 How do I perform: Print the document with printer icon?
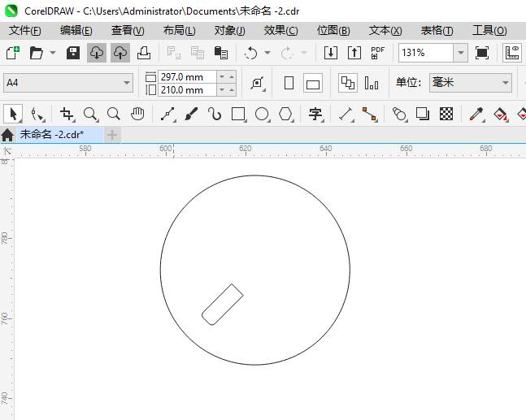tap(144, 53)
